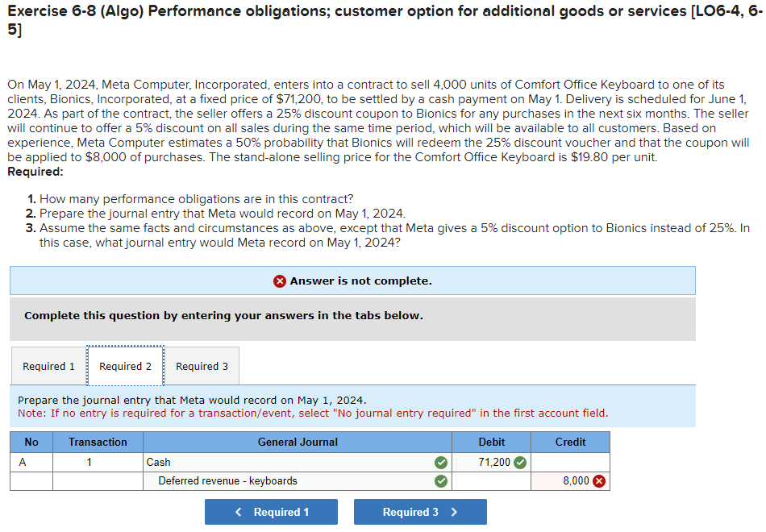Viewport: 766px width, 532px height.
Task: Click the right chevron on the Required 3 button
Action: coord(453,512)
